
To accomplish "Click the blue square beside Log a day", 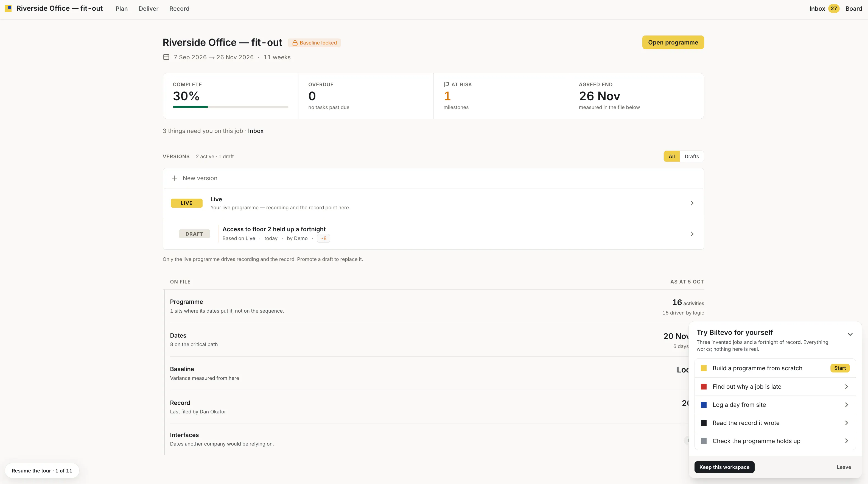I will point(704,405).
